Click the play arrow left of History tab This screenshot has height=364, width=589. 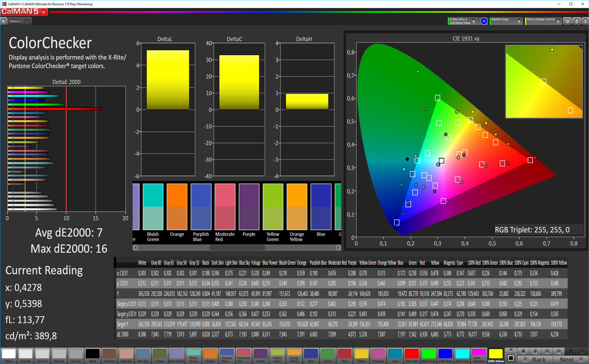[4, 21]
